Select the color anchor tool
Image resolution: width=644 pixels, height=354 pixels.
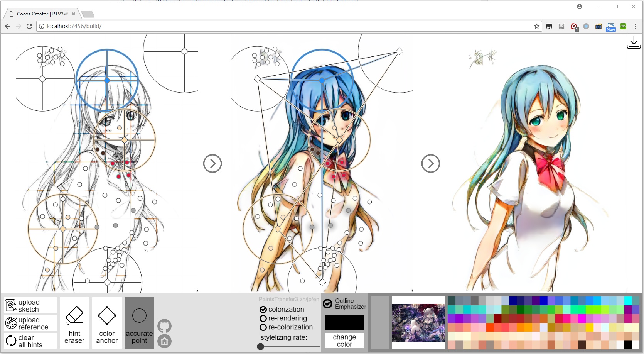tap(107, 323)
